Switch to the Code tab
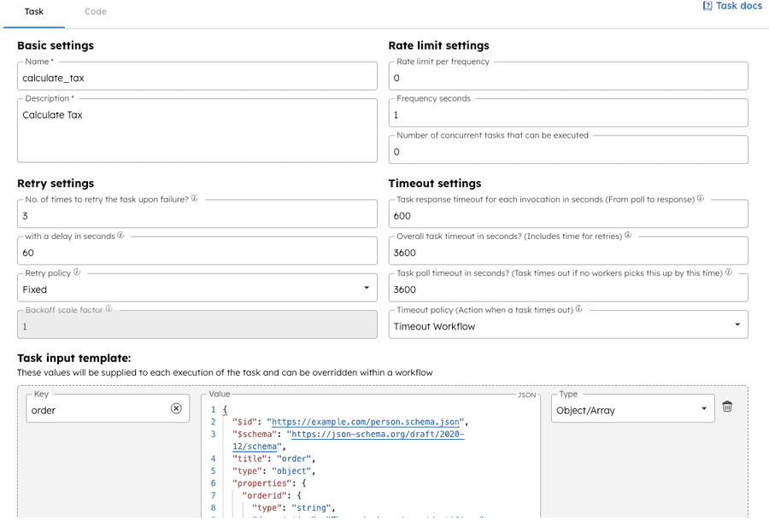 [95, 12]
